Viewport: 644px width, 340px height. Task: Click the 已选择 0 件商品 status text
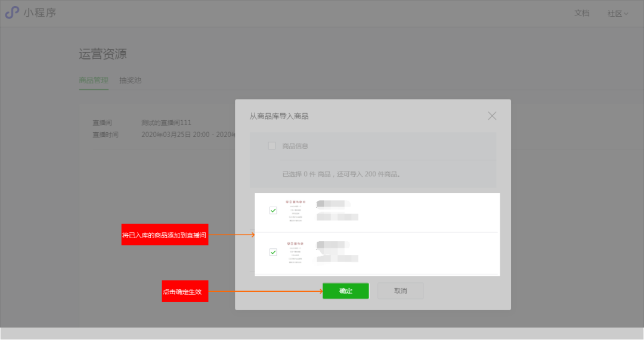[x=341, y=174]
